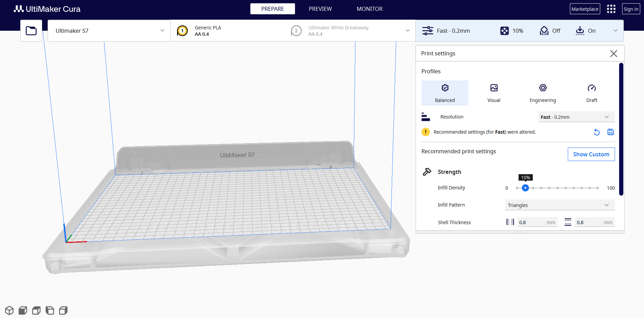The image size is (644, 318).
Task: Click the Show Custom button
Action: point(591,154)
